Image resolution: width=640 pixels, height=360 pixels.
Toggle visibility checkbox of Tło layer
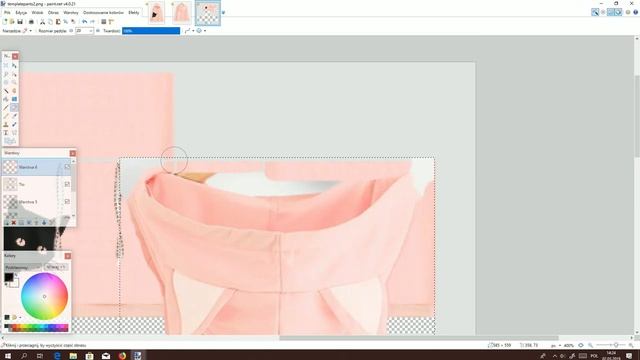pyautogui.click(x=67, y=184)
